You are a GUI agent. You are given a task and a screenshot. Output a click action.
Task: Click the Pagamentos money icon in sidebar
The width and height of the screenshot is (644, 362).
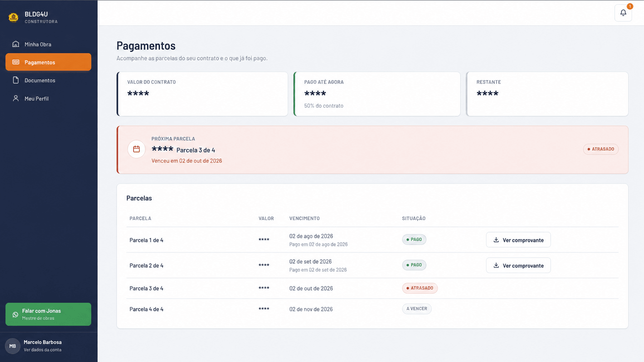(16, 62)
